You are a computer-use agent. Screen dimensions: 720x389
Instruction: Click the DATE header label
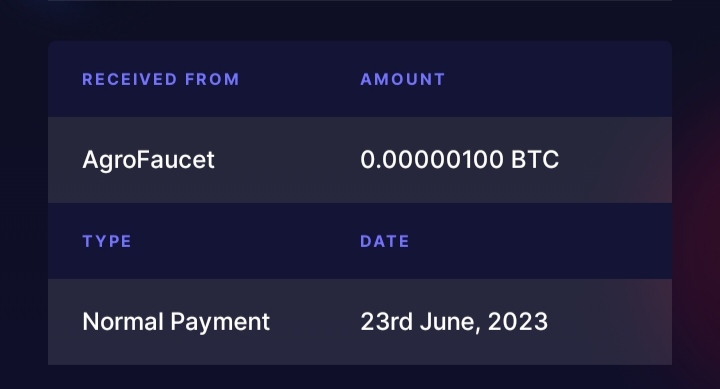385,242
